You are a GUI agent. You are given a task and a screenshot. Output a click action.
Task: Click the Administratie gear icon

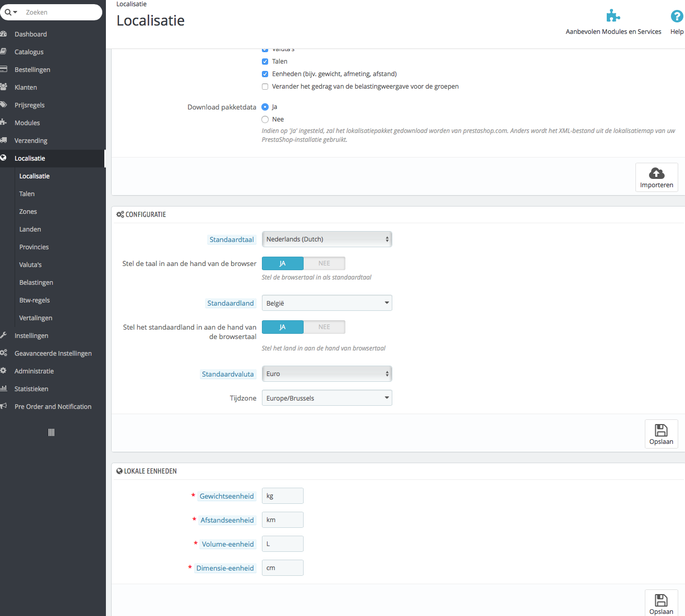tap(4, 371)
